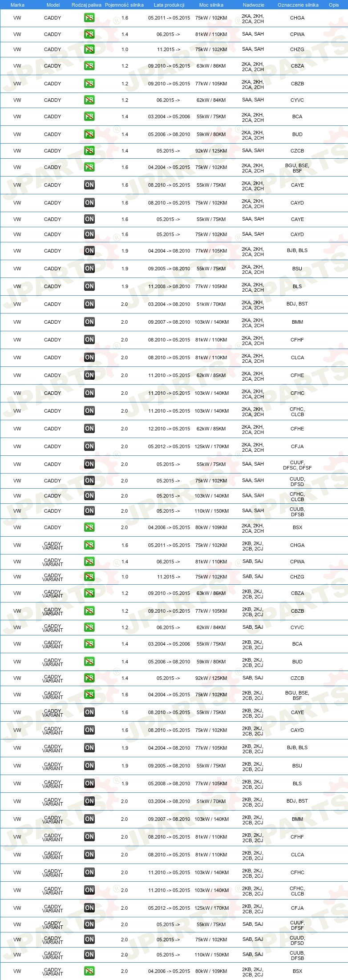Click 59kW / 80KM in plain CADDY BUD row

coord(211,134)
